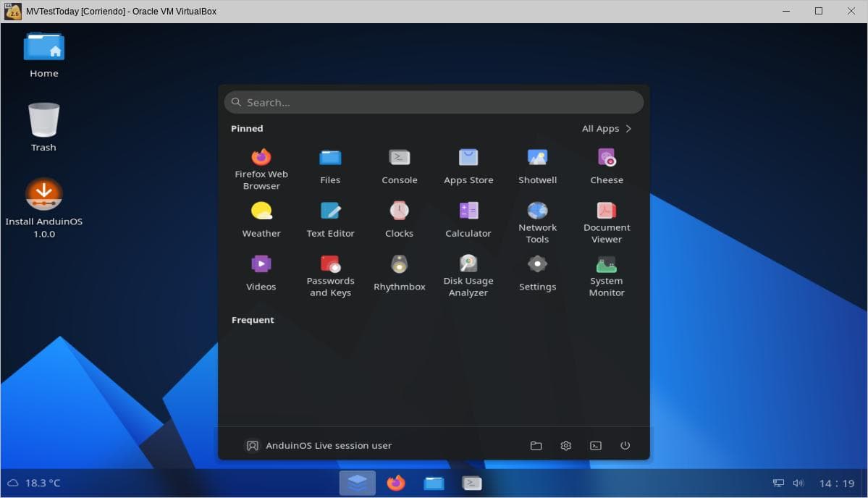Open Network Tools

tap(537, 222)
